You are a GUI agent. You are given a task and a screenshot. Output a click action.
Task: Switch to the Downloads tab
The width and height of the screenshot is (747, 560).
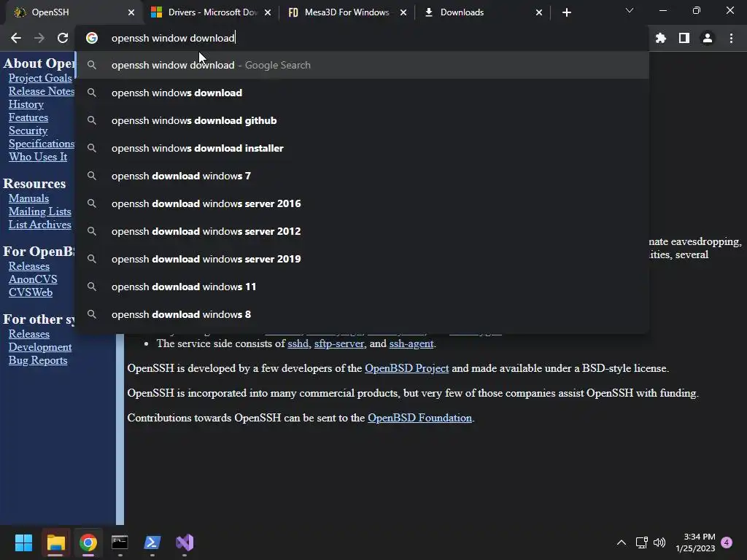tap(482, 12)
